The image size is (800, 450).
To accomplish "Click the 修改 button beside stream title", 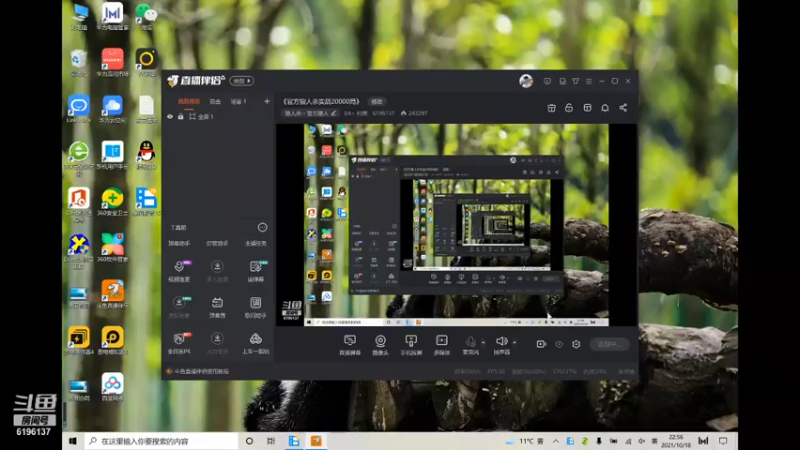I will (x=377, y=102).
